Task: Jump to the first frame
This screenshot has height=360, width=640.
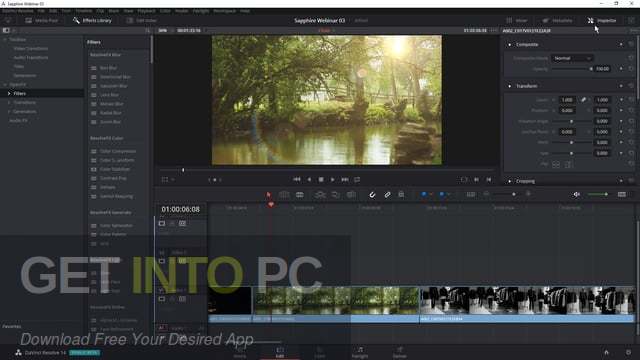Action: (x=297, y=179)
